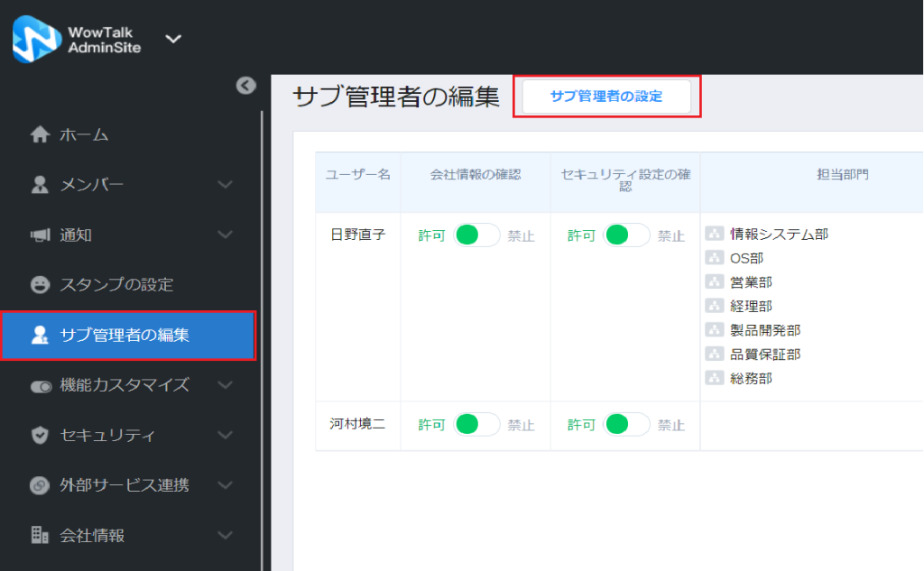Click the 営業部 department name
924x571 pixels.
click(x=751, y=282)
